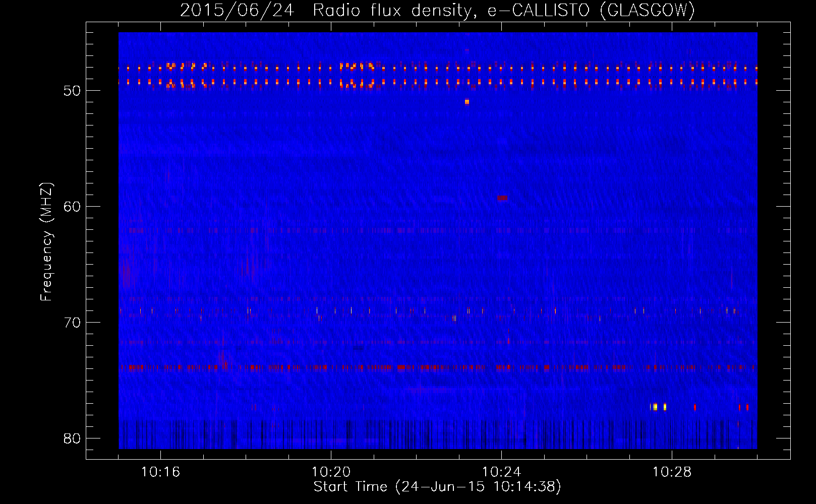816x504 pixels.
Task: Click the '50' frequency tick label
Action: pos(72,91)
